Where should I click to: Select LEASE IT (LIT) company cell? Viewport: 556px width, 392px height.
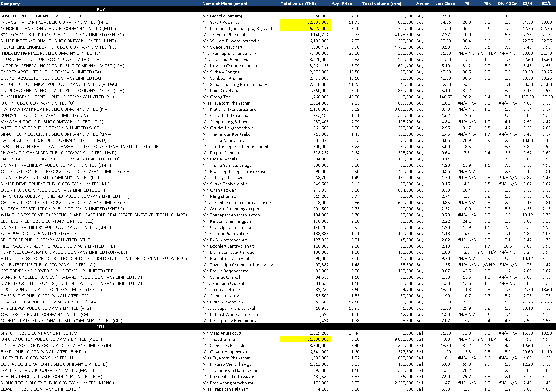[41, 389]
